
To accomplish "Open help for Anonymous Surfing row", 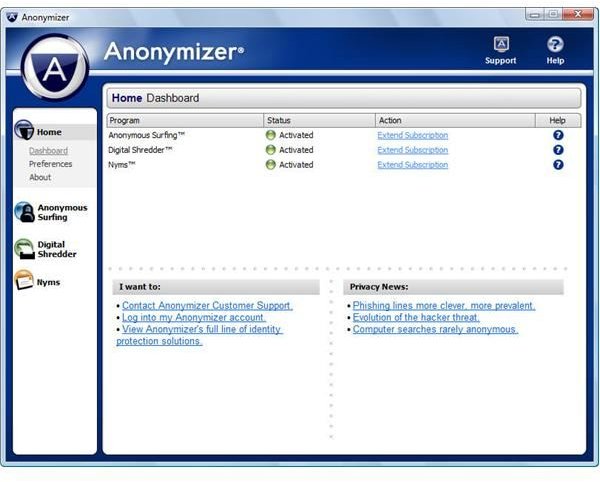I will (x=558, y=135).
